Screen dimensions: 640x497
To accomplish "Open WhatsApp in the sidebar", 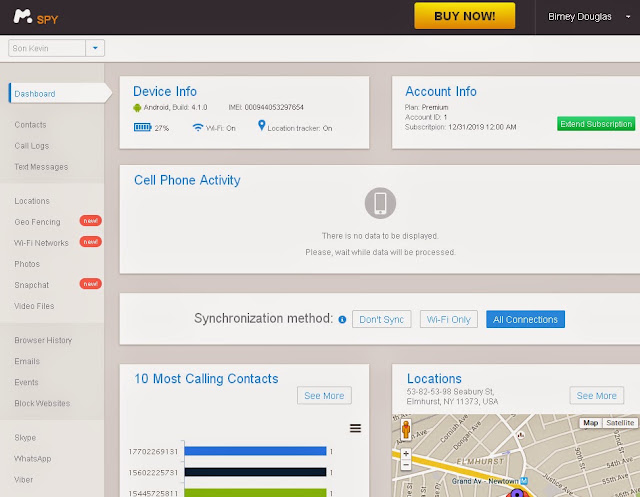I will click(x=33, y=459).
